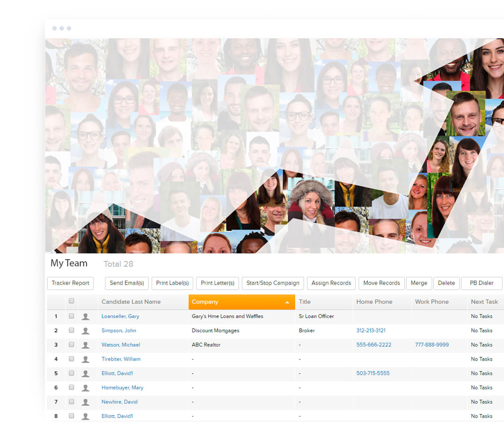Click the person icon beside Loanseller, Gary
Image resolution: width=504 pixels, height=426 pixels.
point(85,316)
